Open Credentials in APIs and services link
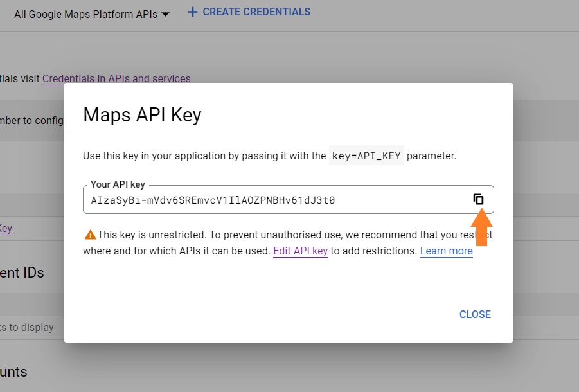Image resolution: width=579 pixels, height=392 pixels. coord(116,78)
